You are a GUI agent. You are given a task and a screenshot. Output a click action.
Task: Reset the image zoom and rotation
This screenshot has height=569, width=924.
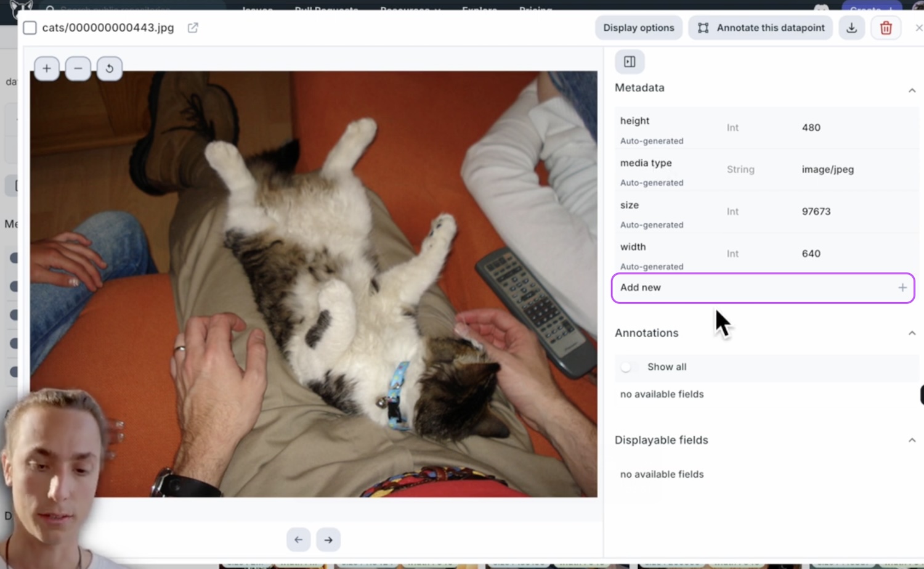pos(110,68)
